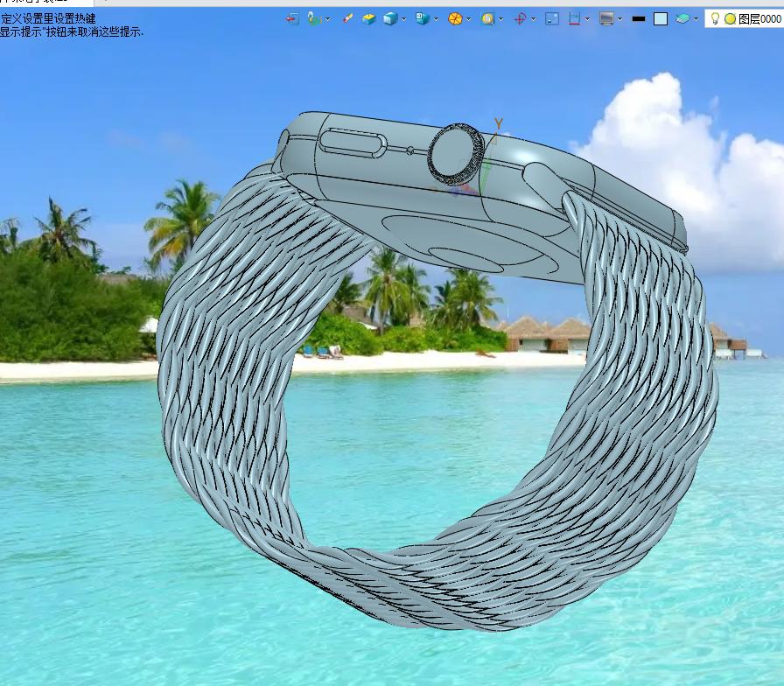This screenshot has width=784, height=686.
Task: Click the gray monitor display icon
Action: click(606, 19)
